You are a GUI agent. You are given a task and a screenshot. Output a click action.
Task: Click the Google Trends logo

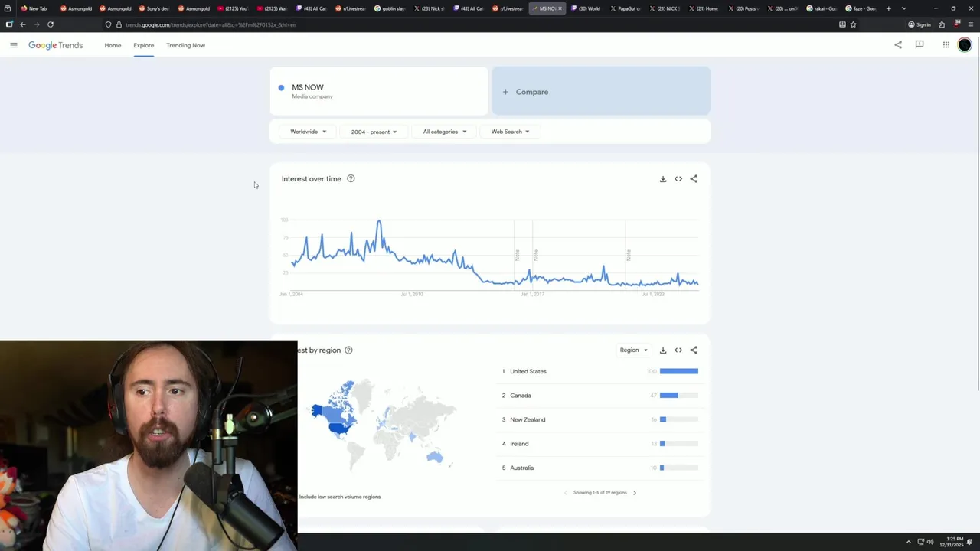pos(55,45)
